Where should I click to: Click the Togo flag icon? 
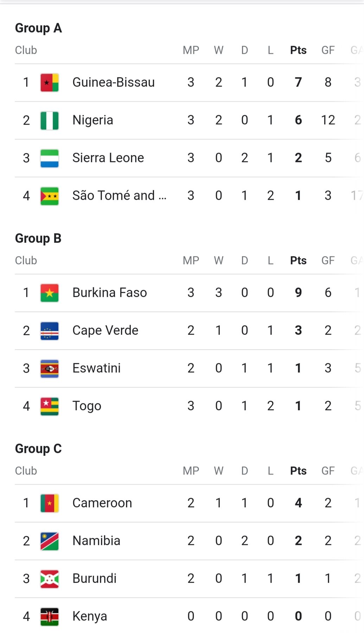click(49, 406)
